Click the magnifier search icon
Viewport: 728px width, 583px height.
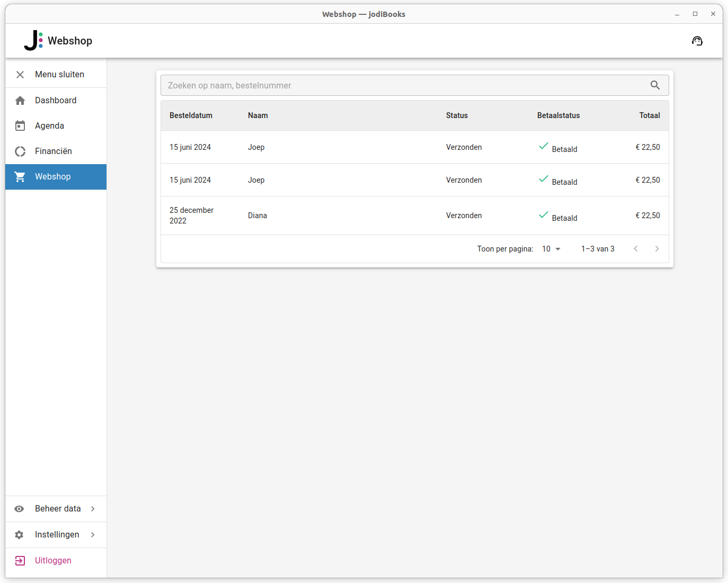(x=655, y=85)
